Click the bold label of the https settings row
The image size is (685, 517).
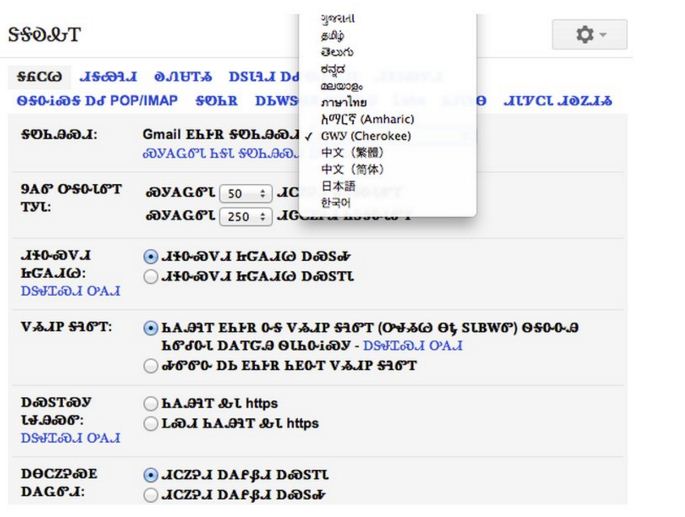pos(56,411)
